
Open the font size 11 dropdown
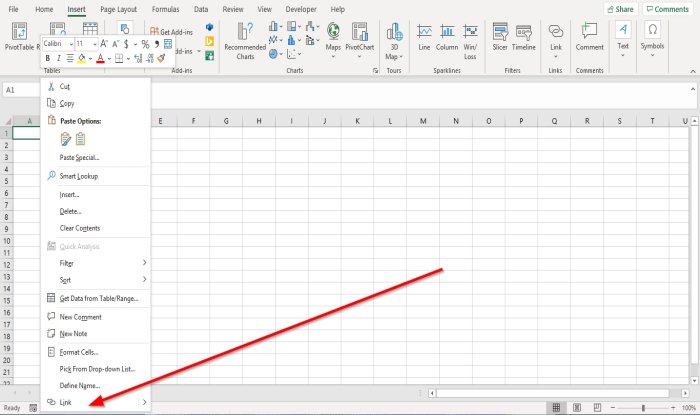coord(95,44)
